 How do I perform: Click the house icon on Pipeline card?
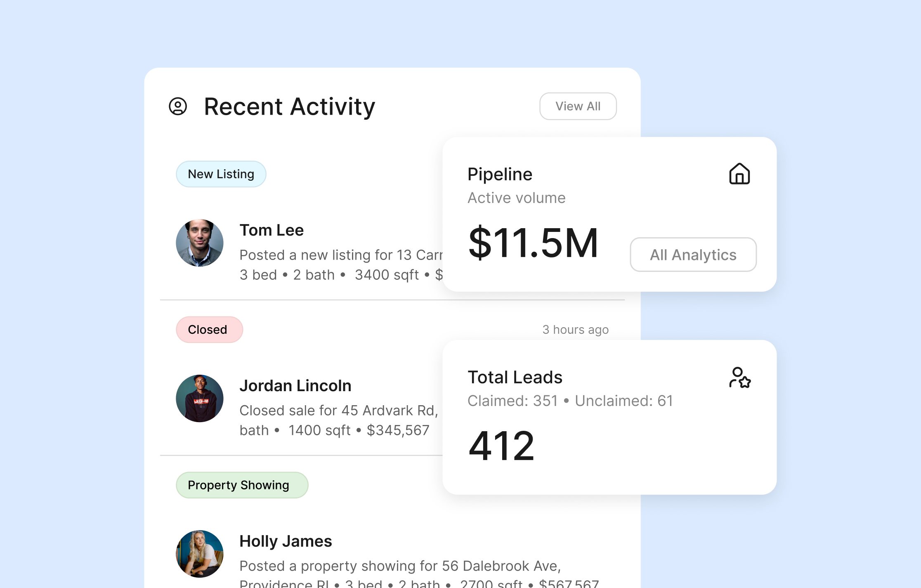[739, 174]
